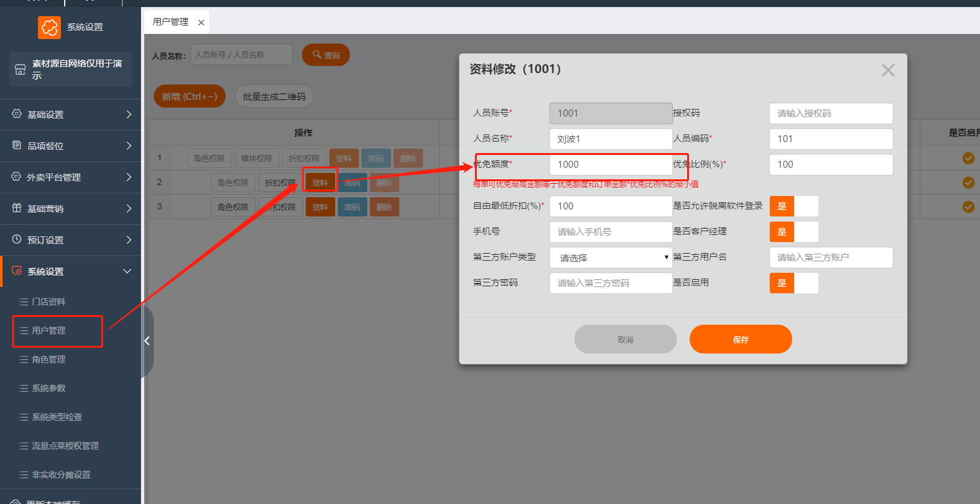
Task: Toggle the 是否启用 switch
Action: point(793,283)
